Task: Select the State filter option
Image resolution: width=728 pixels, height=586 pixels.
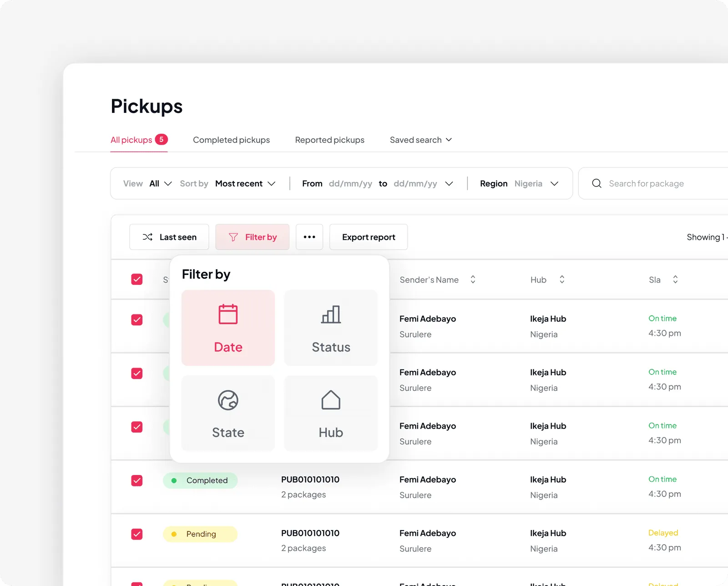Action: [228, 413]
